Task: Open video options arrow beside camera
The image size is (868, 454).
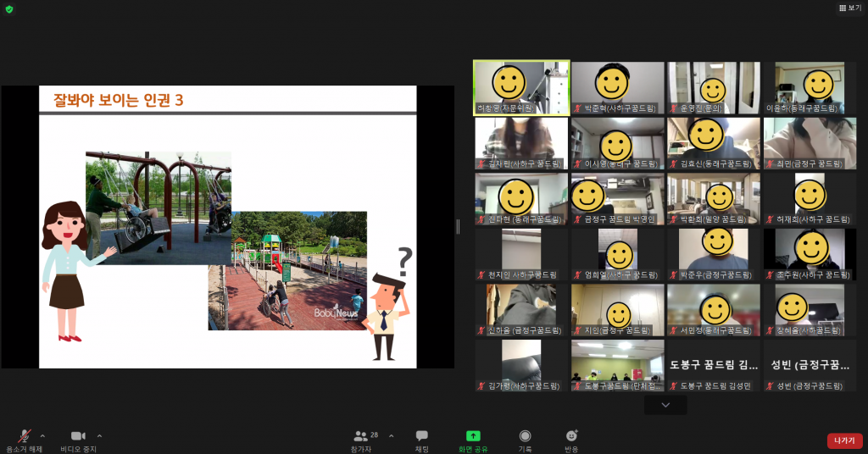Action: [99, 435]
